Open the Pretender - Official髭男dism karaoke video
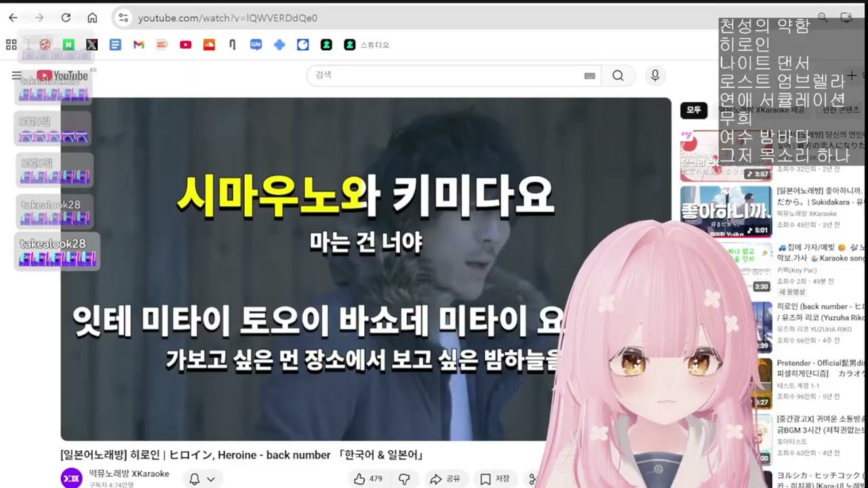Viewport: 868px width, 488px height. 821,369
